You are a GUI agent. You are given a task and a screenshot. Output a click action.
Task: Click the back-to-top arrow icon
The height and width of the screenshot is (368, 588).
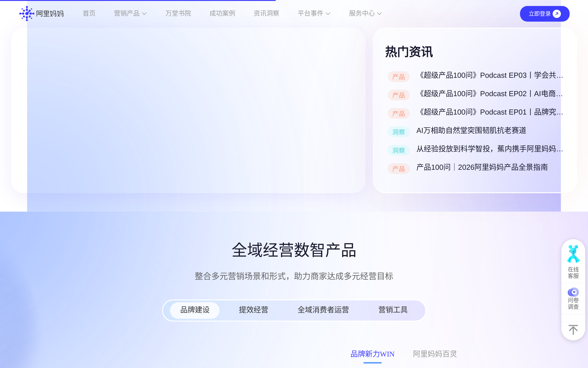click(x=573, y=330)
